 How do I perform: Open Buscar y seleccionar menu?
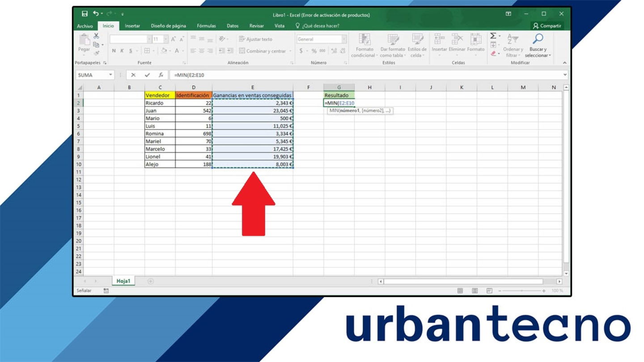coord(538,46)
